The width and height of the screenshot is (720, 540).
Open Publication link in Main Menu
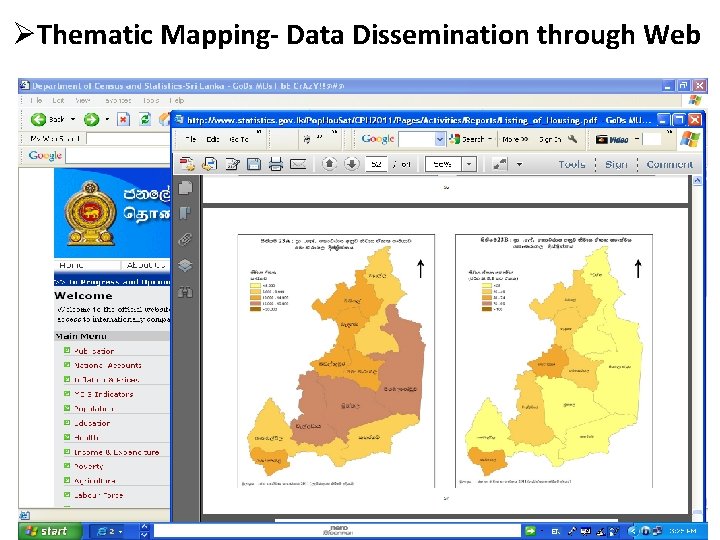tap(94, 351)
